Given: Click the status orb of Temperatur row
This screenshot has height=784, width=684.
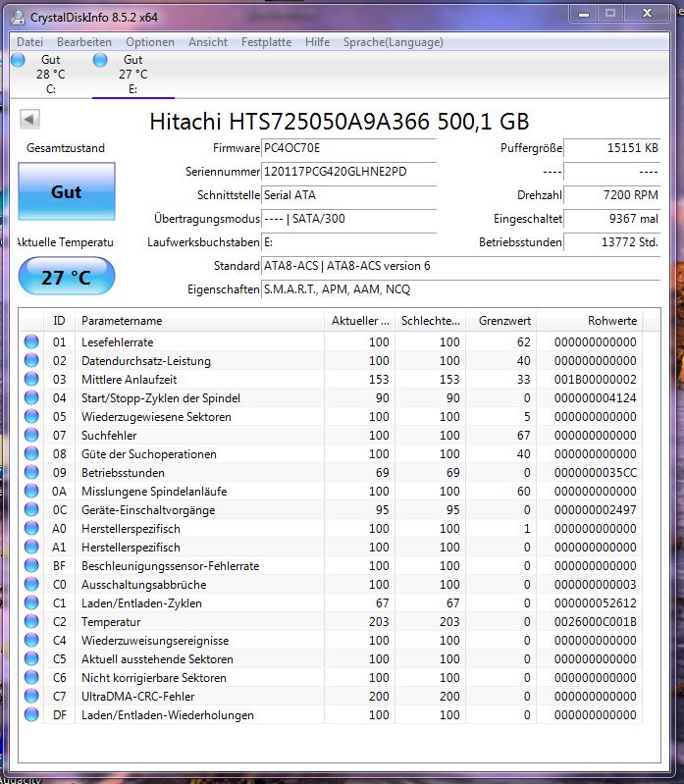Looking at the screenshot, I should tap(31, 621).
